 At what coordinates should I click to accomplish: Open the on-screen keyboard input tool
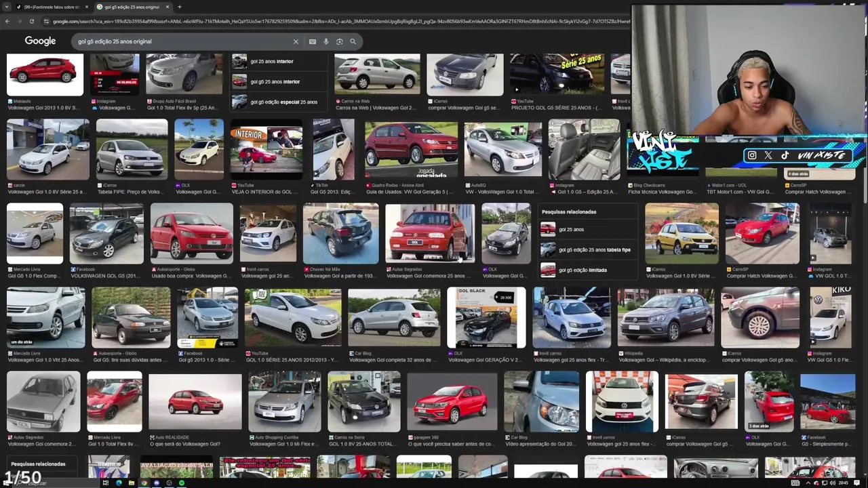pyautogui.click(x=313, y=41)
